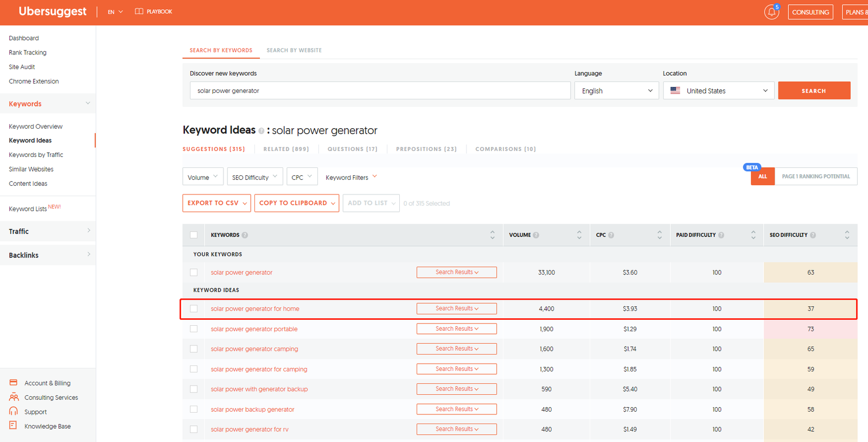Click the Playbook book icon

tap(139, 11)
